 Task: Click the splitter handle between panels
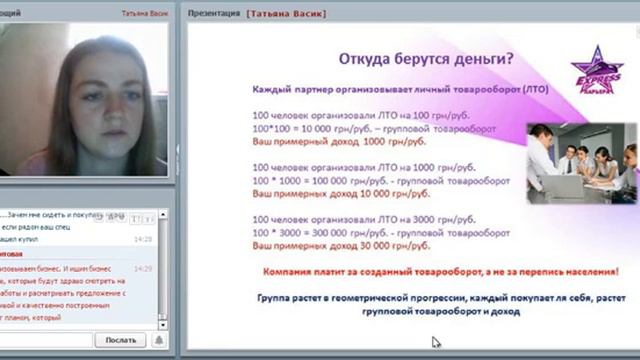coord(178,160)
